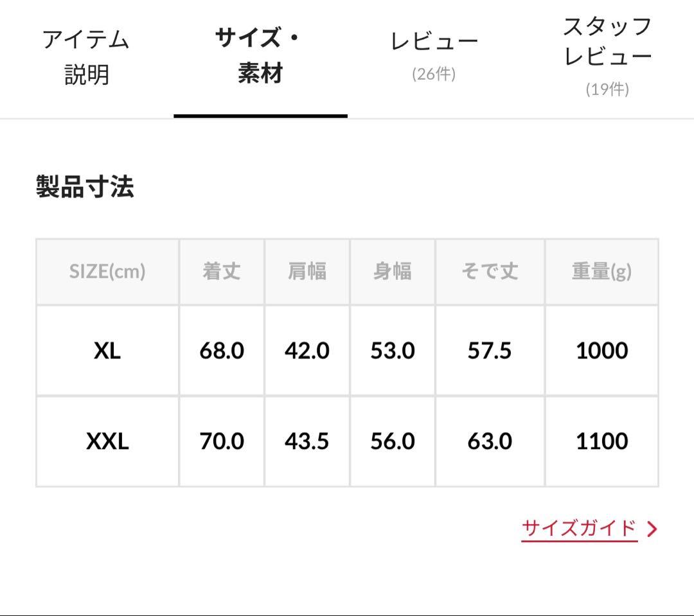Screen dimensions: 694x616
Task: Click the 身幅 column header
Action: coord(393,271)
